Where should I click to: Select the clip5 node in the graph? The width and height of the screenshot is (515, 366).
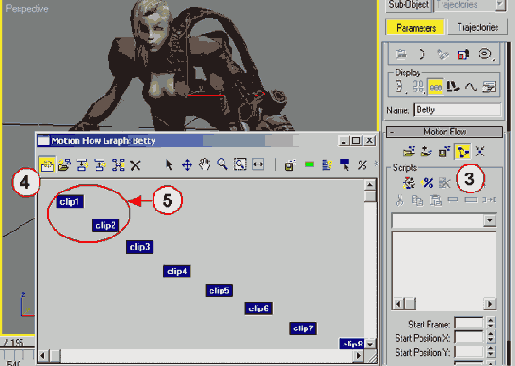point(219,290)
